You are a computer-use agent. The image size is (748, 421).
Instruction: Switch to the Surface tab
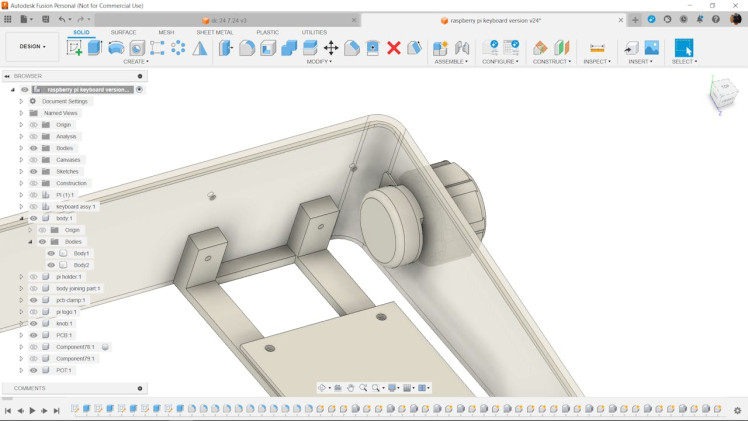coord(123,32)
